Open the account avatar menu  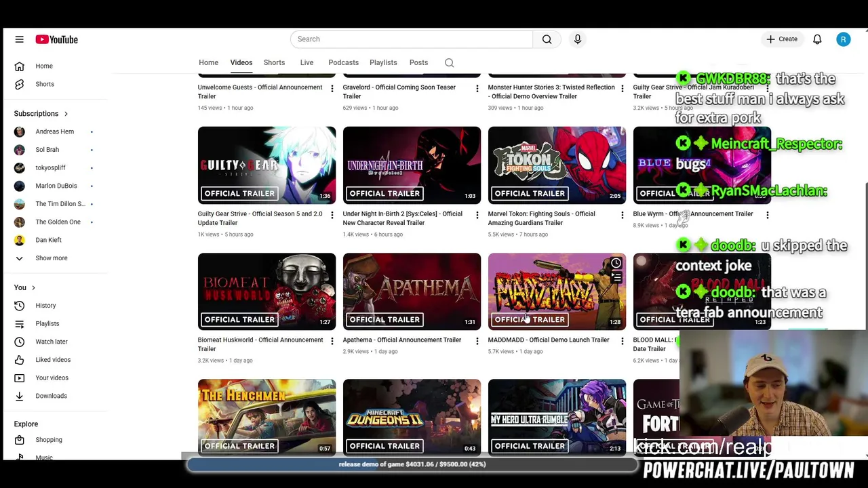[843, 39]
